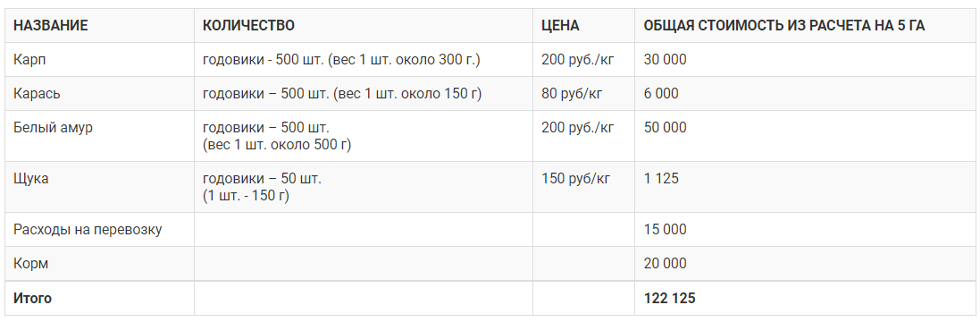This screenshot has width=980, height=322.
Task: Click the НАЗВАНИЕ column header
Action: (x=51, y=26)
